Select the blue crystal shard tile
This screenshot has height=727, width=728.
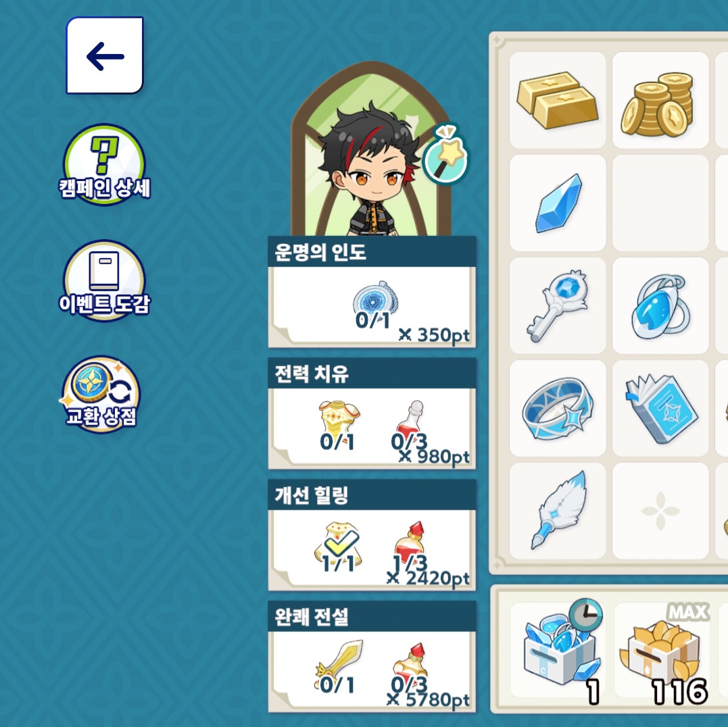pos(558,203)
